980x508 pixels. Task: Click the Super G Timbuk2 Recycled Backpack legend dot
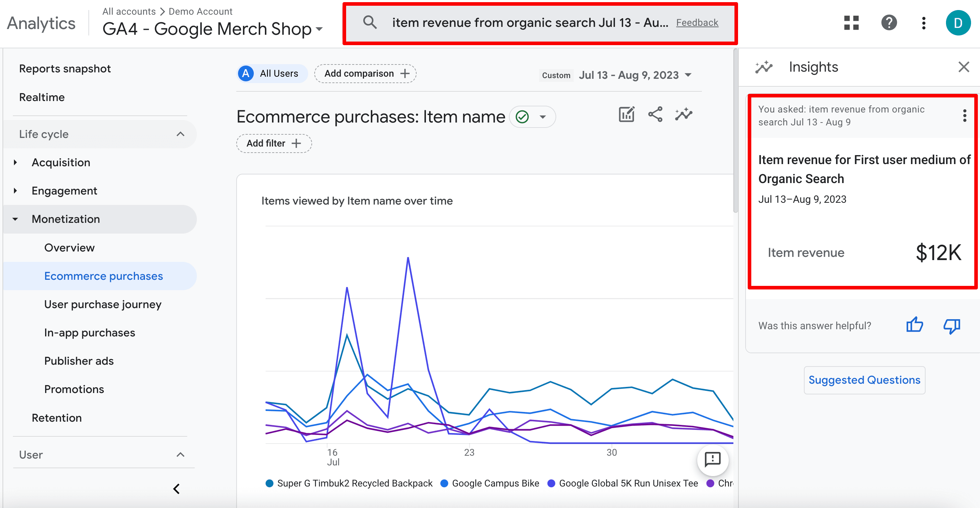(x=270, y=483)
